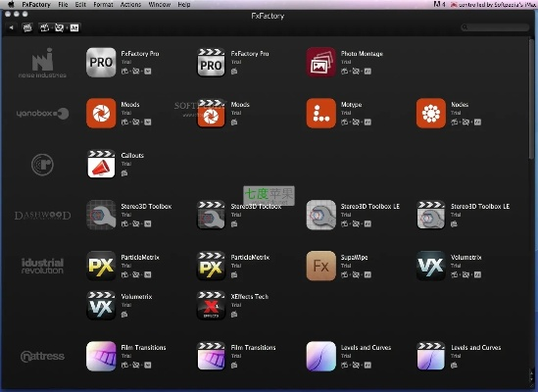Open the clapperboard Stereo3D Toolbox LE icon
Image resolution: width=538 pixels, height=392 pixels.
click(431, 216)
